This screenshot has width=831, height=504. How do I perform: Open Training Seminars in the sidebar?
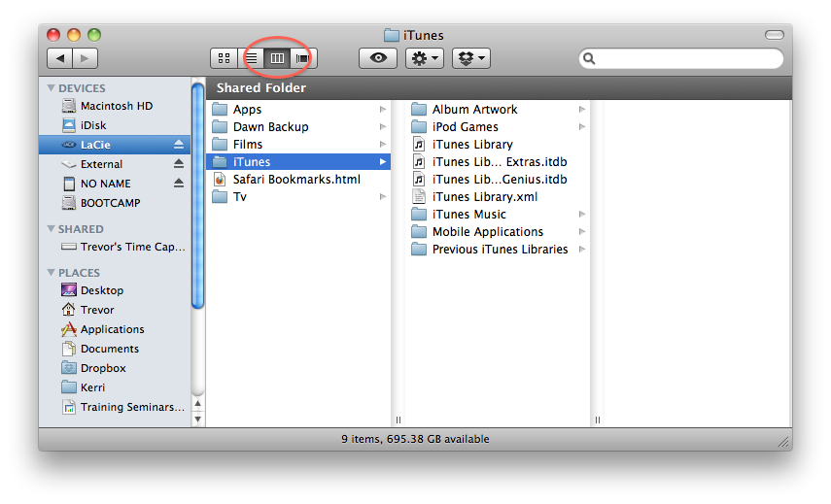(115, 407)
